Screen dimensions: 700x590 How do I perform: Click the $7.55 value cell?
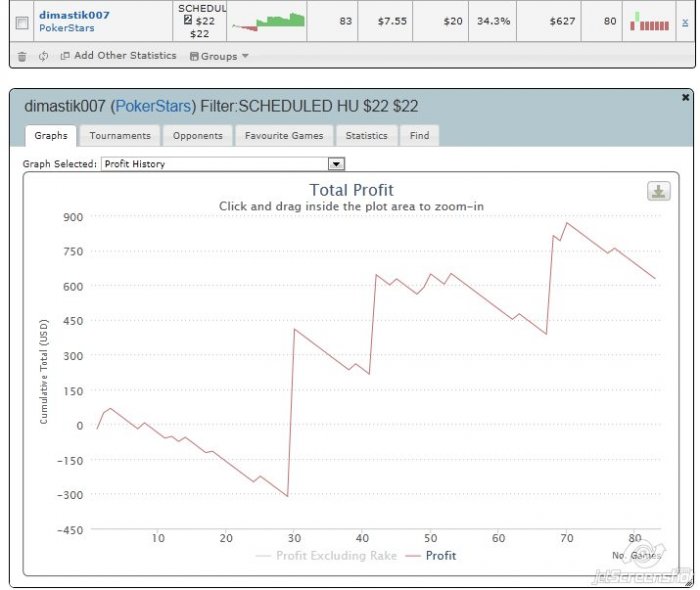[x=385, y=21]
